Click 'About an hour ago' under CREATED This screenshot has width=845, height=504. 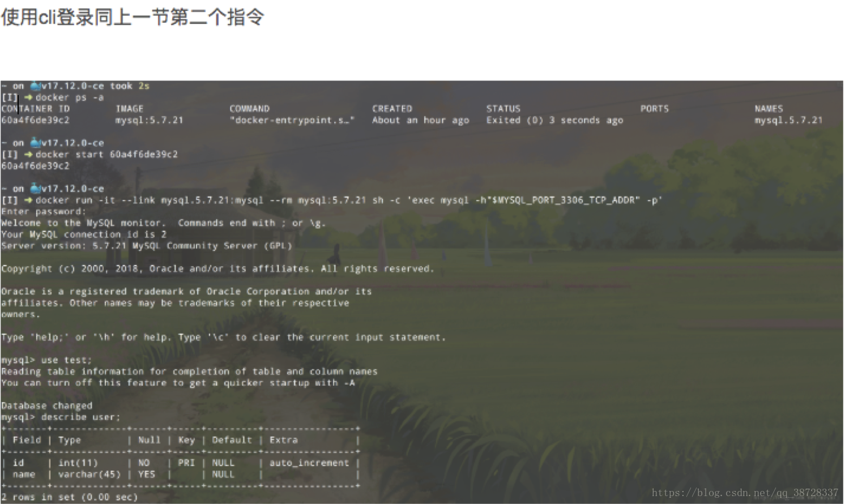pyautogui.click(x=421, y=120)
